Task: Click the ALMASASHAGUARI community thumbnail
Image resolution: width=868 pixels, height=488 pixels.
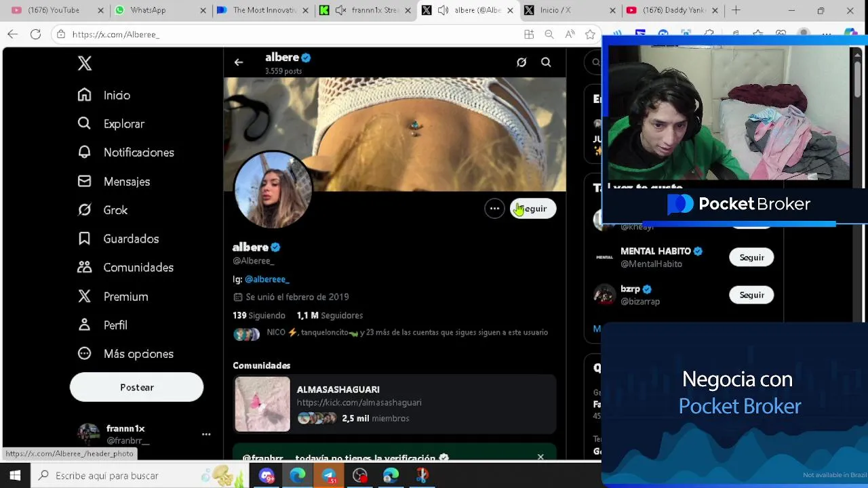Action: click(262, 405)
